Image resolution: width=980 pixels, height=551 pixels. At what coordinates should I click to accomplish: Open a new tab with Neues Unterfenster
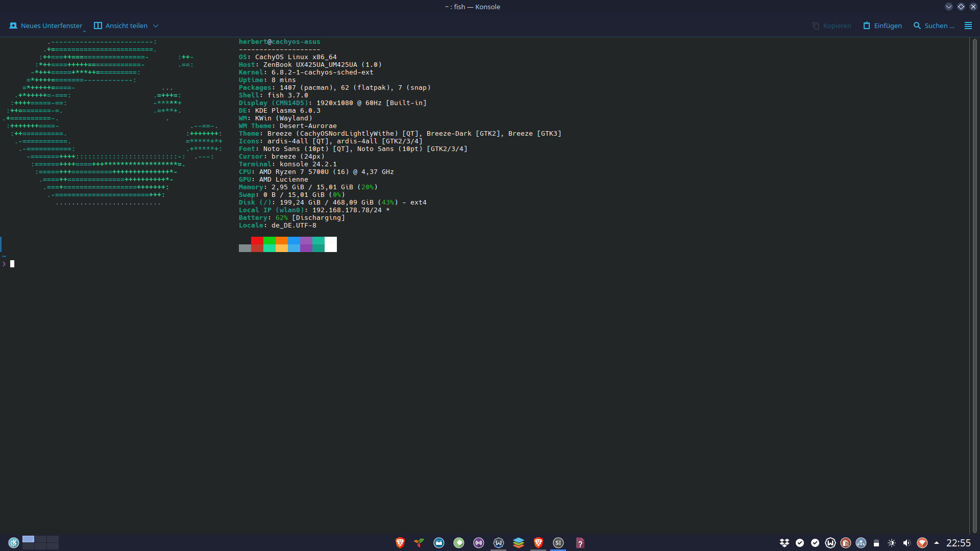[45, 26]
